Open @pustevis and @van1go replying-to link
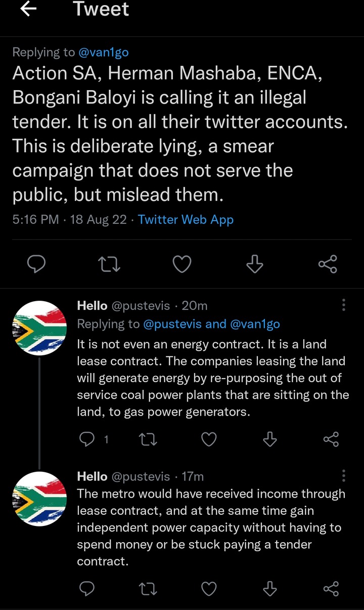Image resolution: width=364 pixels, height=610 pixels. pos(211,324)
